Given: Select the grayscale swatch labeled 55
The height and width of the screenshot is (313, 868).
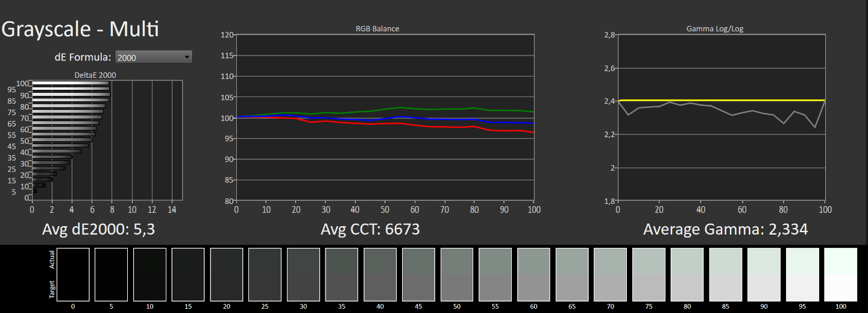Looking at the screenshot, I should pyautogui.click(x=495, y=274).
